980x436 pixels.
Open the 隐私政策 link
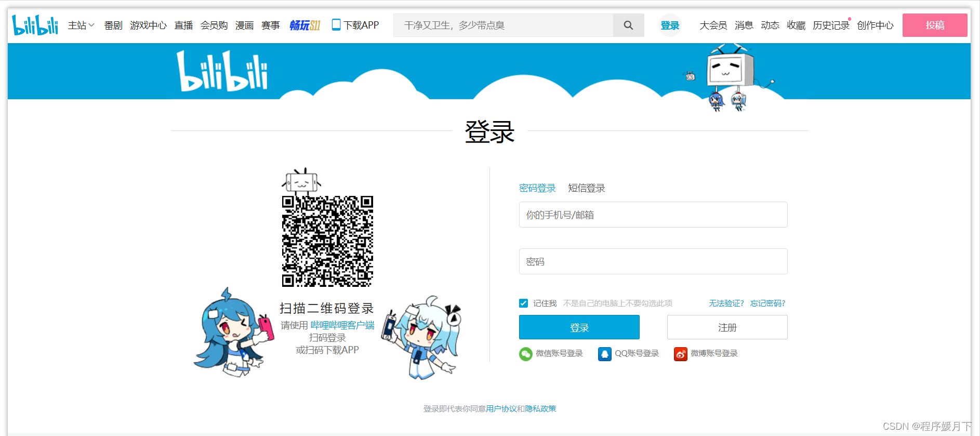point(540,409)
